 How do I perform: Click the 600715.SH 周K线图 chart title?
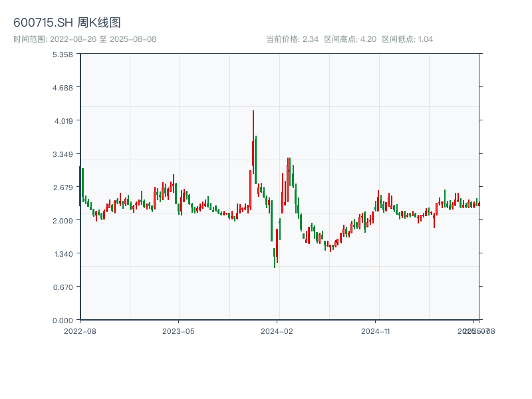(67, 23)
